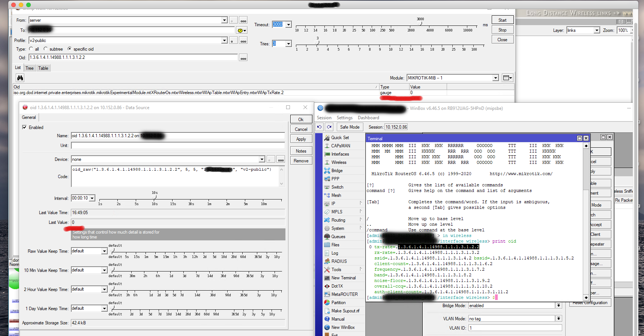Open the Partition menu item

338,303
